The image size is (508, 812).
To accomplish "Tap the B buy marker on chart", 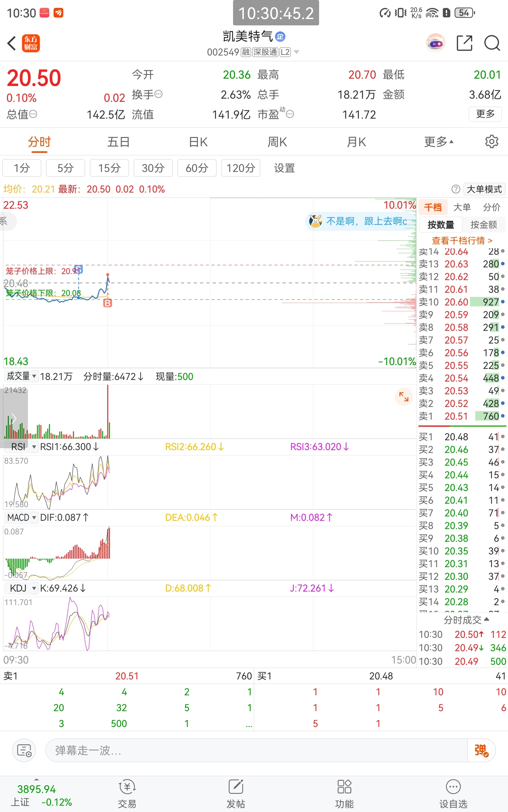I will [108, 303].
